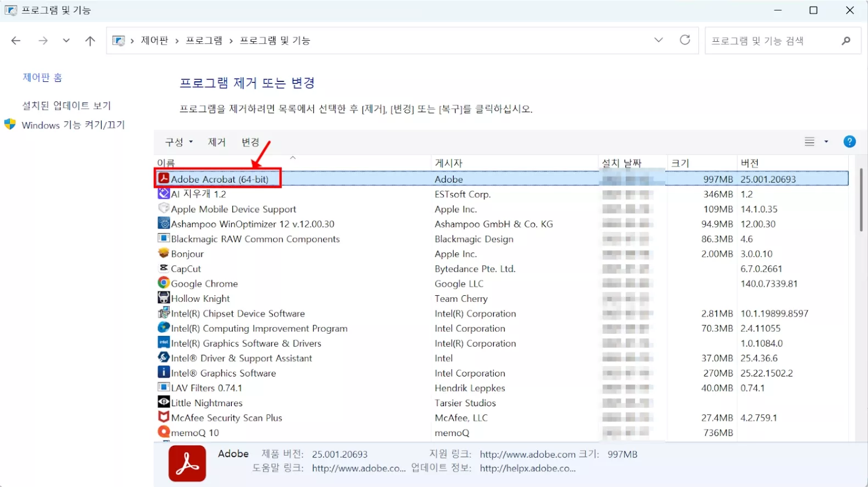Open the 제어판 홈 link

(42, 78)
